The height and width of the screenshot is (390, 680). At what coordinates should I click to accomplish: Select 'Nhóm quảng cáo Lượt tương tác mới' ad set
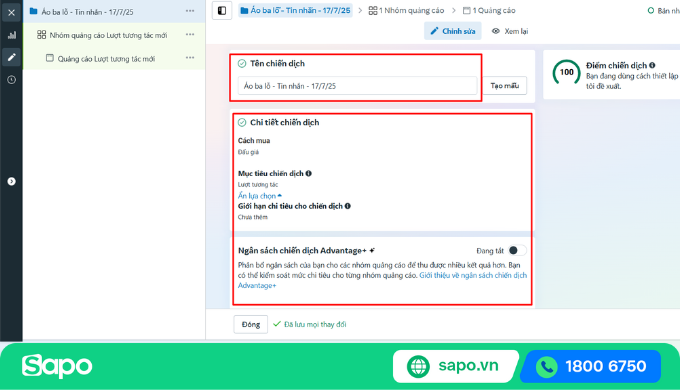108,35
